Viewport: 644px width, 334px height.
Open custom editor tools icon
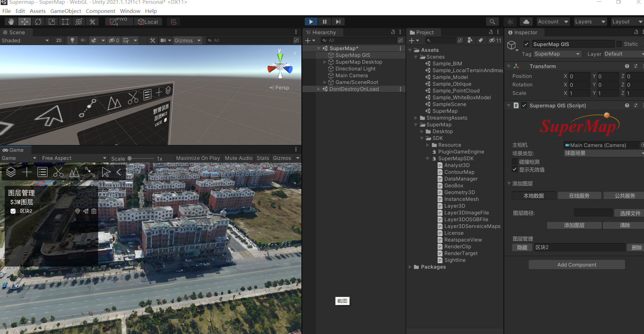92,22
